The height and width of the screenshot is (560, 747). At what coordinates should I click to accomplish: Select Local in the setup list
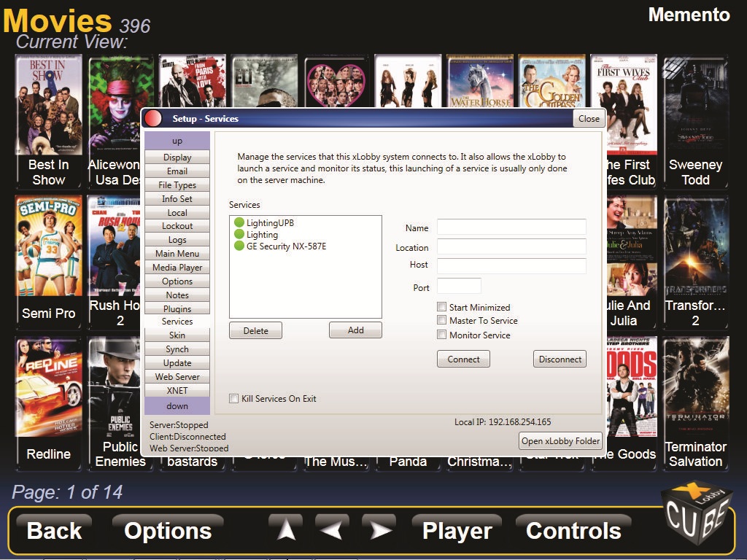point(177,212)
